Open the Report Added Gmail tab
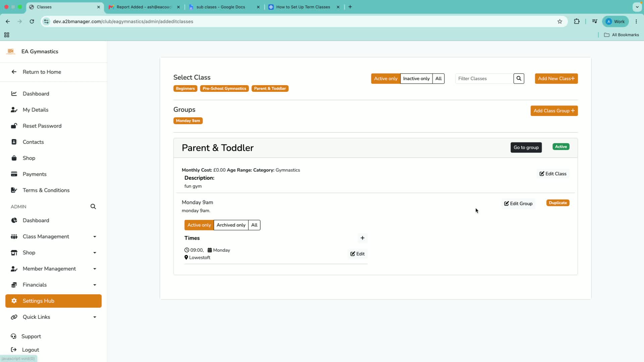 point(144,7)
